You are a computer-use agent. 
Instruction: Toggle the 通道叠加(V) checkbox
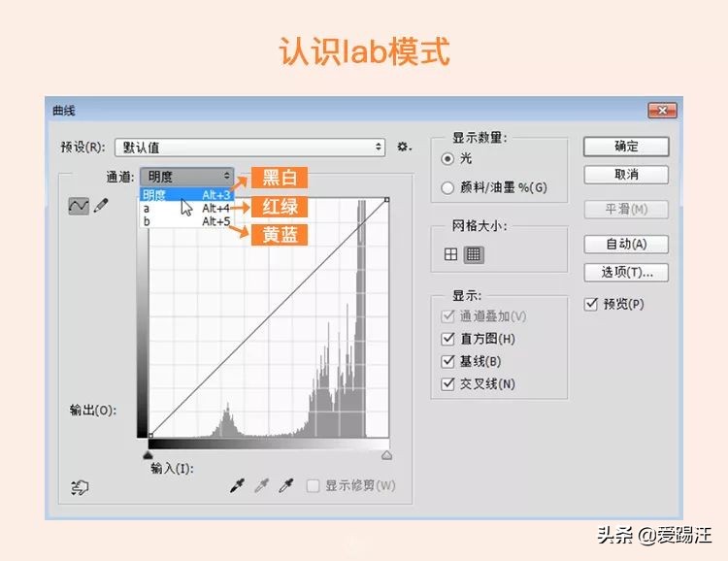click(x=447, y=316)
